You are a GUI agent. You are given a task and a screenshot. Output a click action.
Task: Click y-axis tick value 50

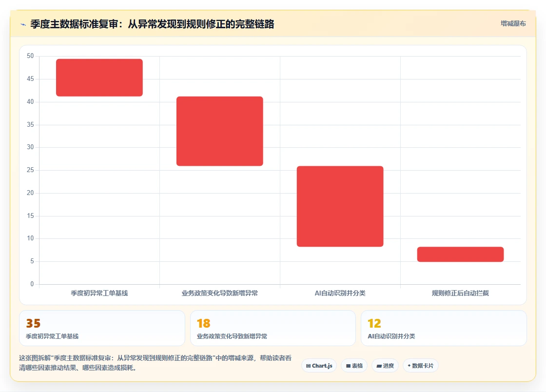30,56
